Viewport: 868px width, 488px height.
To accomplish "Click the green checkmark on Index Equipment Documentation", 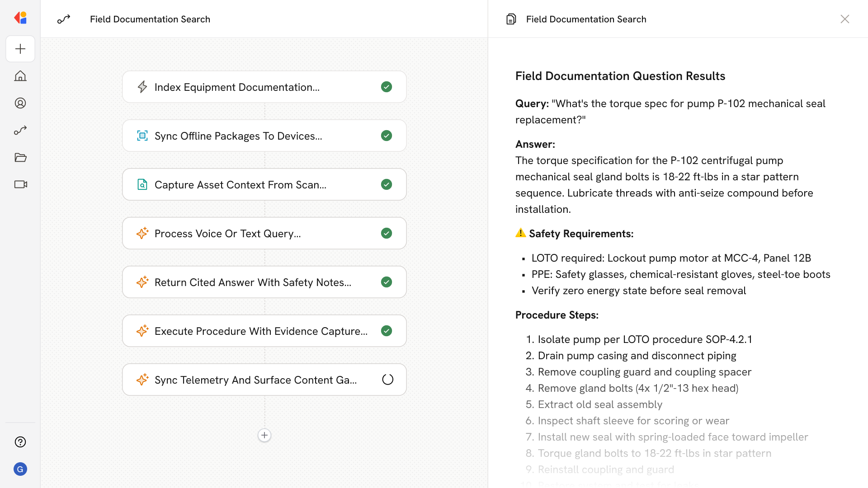I will (387, 87).
